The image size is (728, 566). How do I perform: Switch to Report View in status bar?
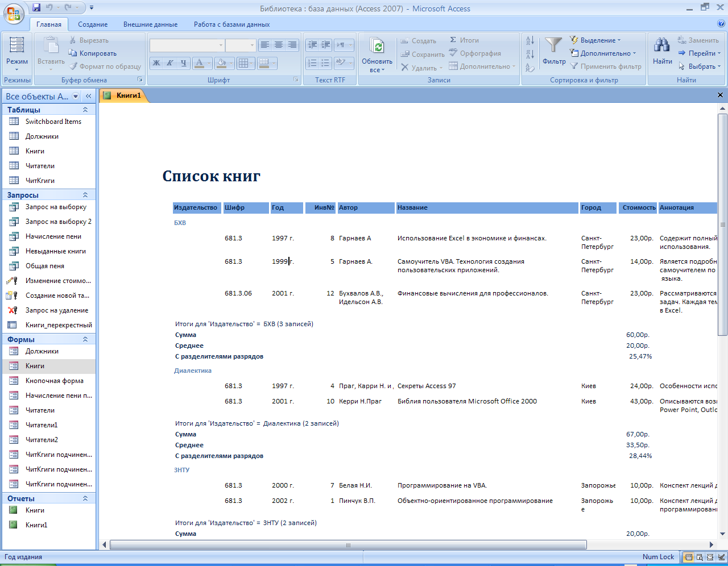(689, 557)
